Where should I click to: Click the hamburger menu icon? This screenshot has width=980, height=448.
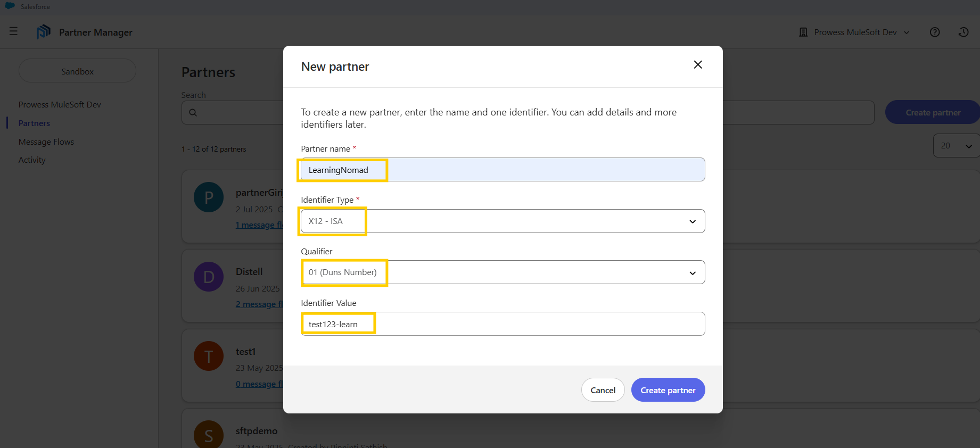click(x=14, y=32)
